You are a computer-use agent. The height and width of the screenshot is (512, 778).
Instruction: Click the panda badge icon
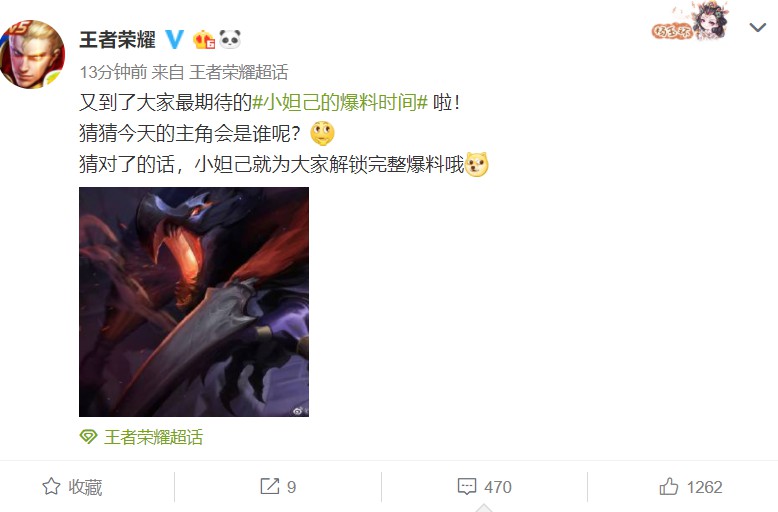[x=230, y=39]
